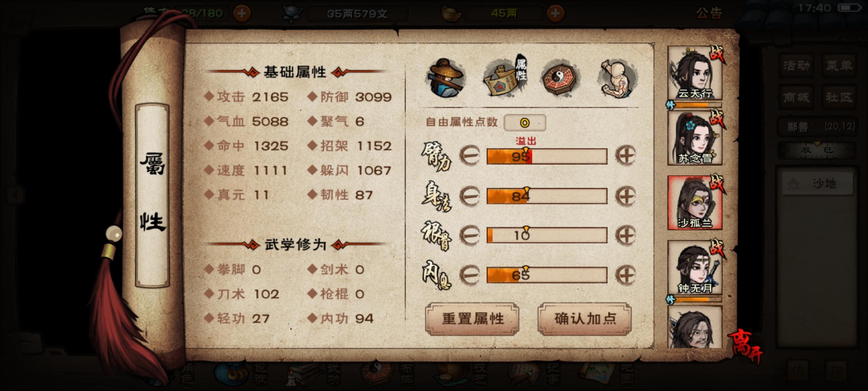Screen dimensions: 868x391
Task: Decrease 身法 with its minus button
Action: tap(469, 196)
